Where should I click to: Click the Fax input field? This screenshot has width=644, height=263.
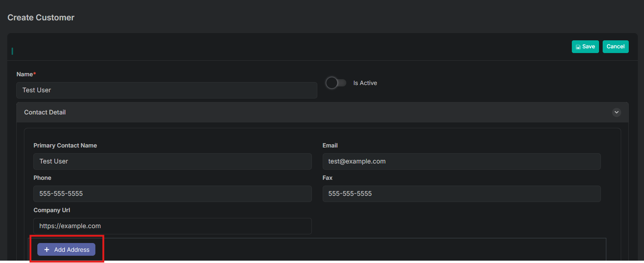462,194
